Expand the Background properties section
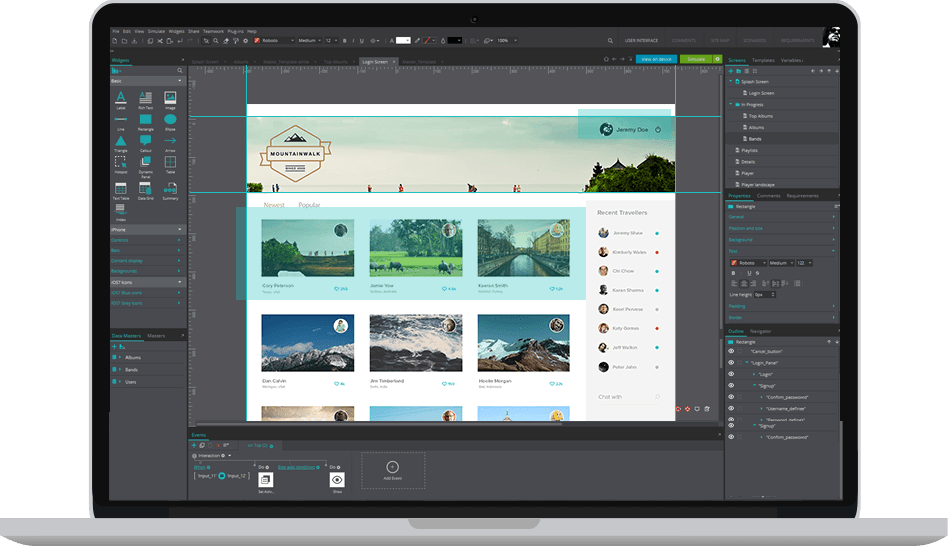This screenshot has width=948, height=546. (x=782, y=240)
